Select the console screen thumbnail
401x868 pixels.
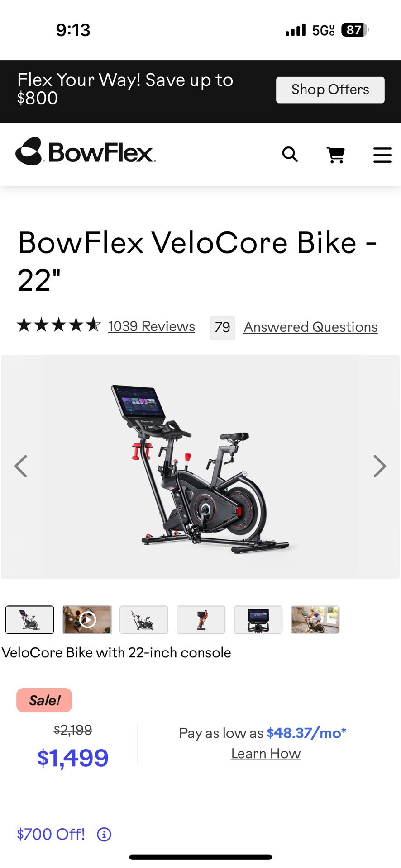coord(258,619)
